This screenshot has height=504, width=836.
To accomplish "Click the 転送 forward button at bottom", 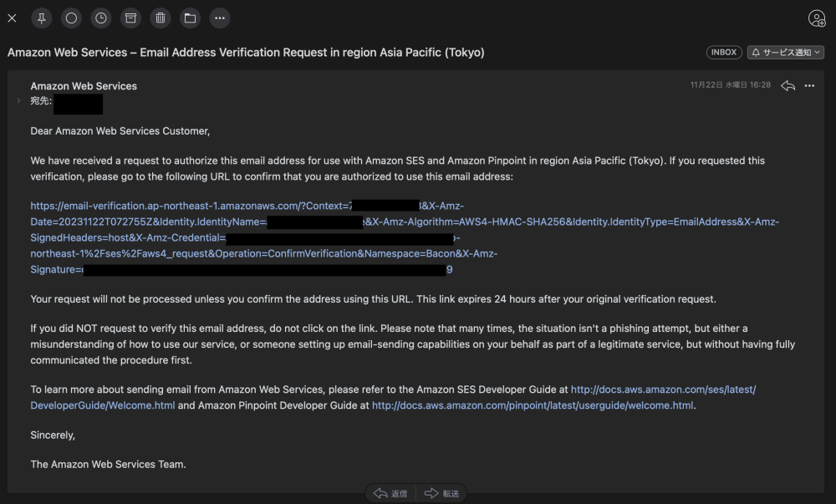I will tap(441, 493).
